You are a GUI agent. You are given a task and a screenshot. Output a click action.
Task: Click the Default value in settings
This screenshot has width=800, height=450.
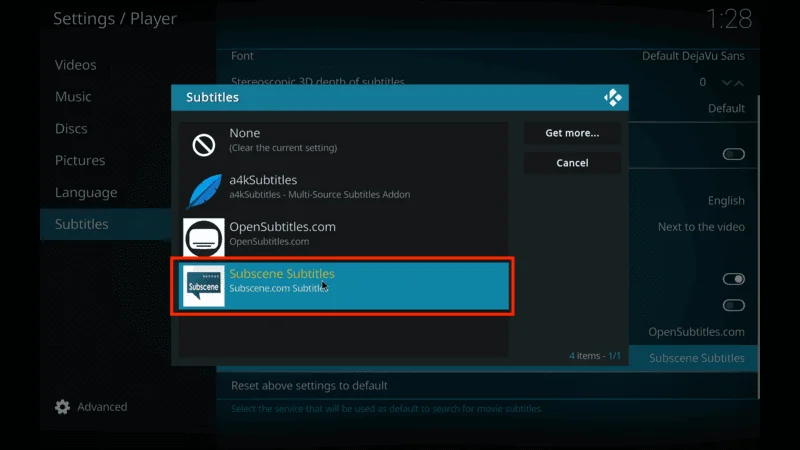726,108
